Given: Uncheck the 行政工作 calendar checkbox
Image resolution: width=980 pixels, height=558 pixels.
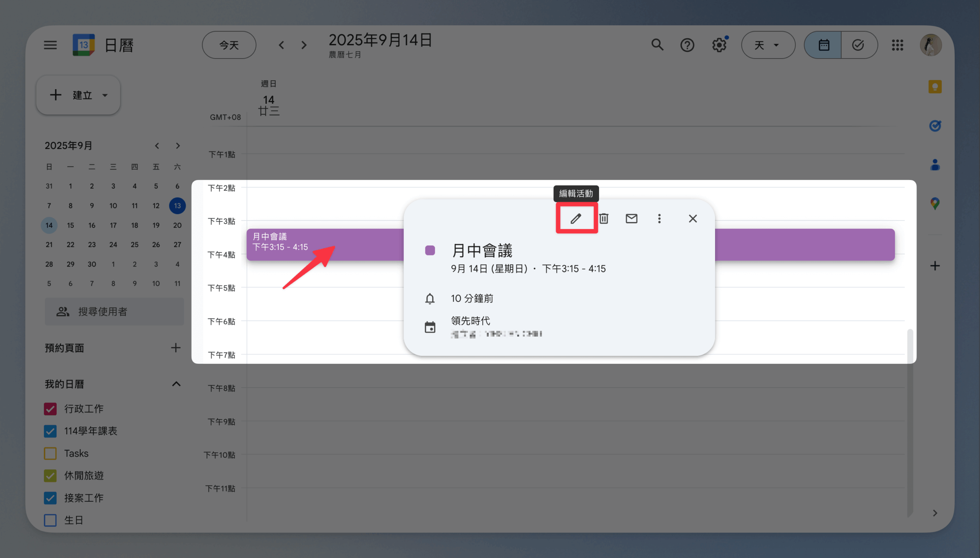Looking at the screenshot, I should pyautogui.click(x=50, y=409).
